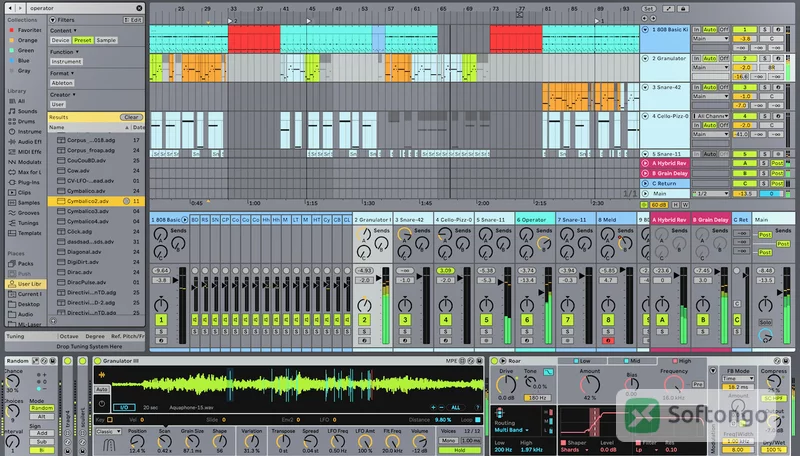Toggle the Device content filter

coord(60,40)
